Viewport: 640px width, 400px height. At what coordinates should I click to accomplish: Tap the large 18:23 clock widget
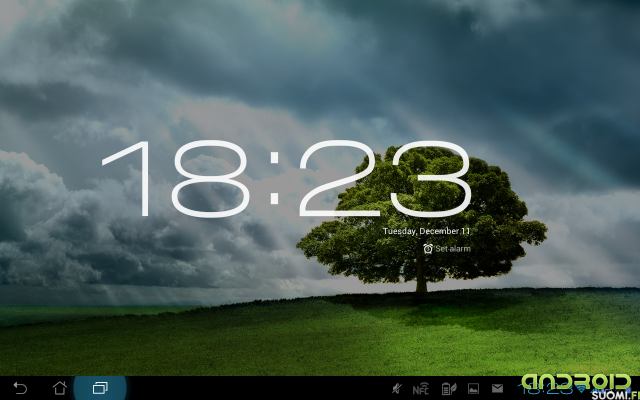[287, 179]
